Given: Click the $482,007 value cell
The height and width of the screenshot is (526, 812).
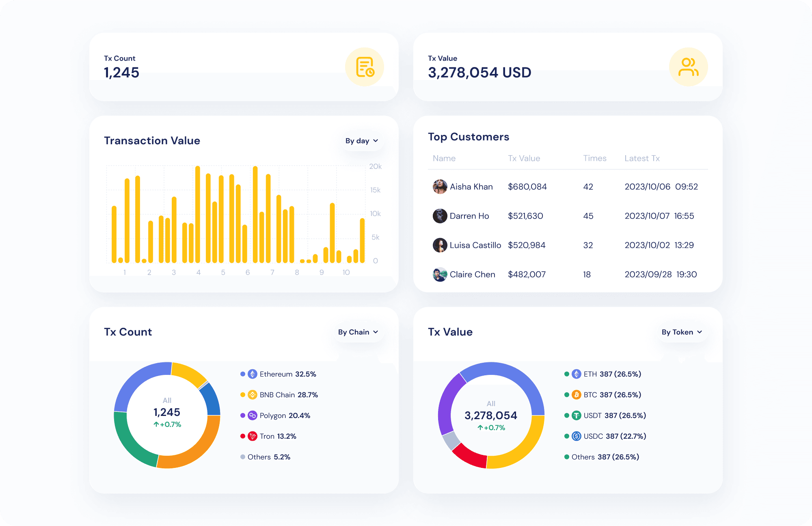Looking at the screenshot, I should 527,275.
